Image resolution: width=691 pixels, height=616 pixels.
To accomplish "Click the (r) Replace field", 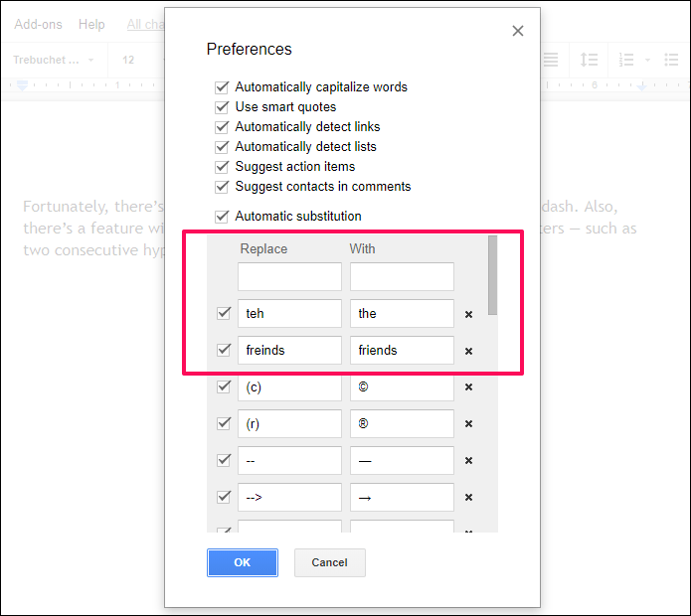I will click(289, 423).
